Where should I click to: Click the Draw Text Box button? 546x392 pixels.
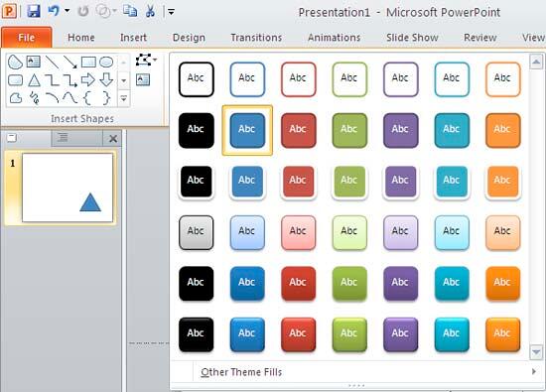(x=143, y=79)
